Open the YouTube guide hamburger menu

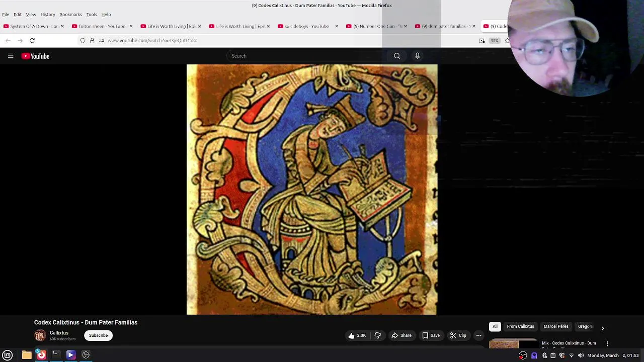11,56
